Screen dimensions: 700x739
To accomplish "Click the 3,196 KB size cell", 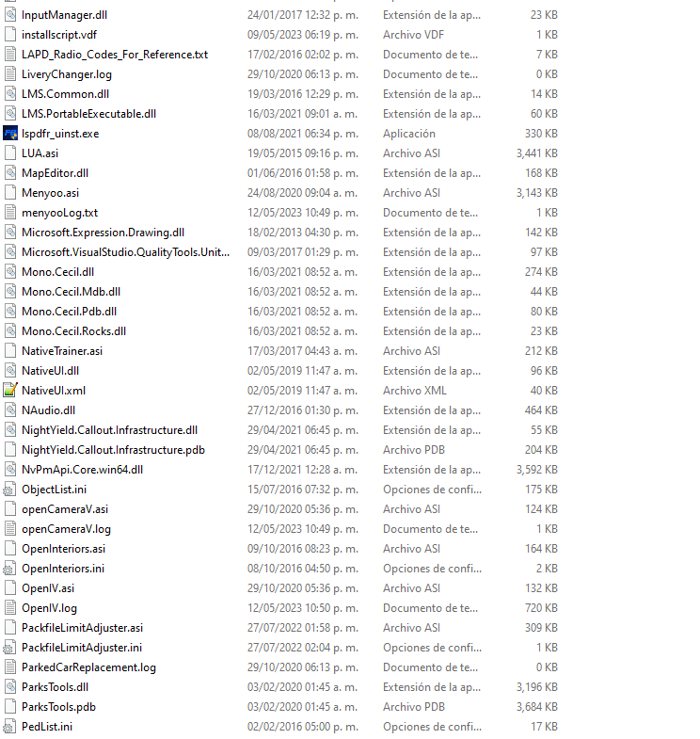I will (x=537, y=687).
